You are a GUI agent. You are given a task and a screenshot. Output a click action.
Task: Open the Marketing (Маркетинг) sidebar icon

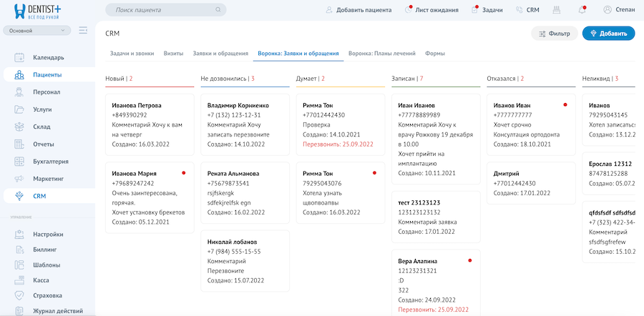click(19, 179)
